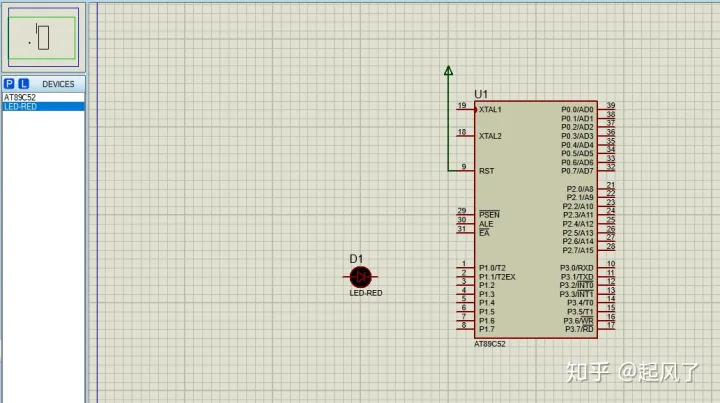The image size is (720, 403).
Task: Select the D1 LED symbol
Action: 360,277
